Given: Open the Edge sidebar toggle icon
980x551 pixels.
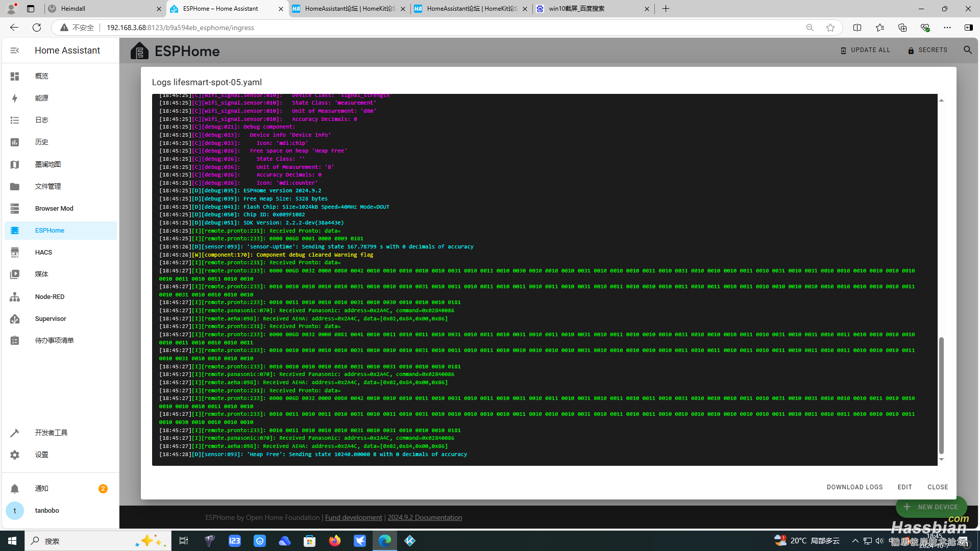Looking at the screenshot, I should coord(968,28).
